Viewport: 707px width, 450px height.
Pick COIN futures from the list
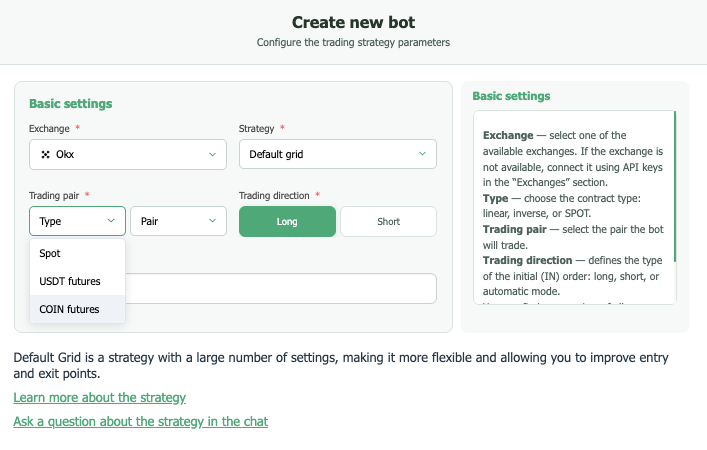tap(69, 309)
